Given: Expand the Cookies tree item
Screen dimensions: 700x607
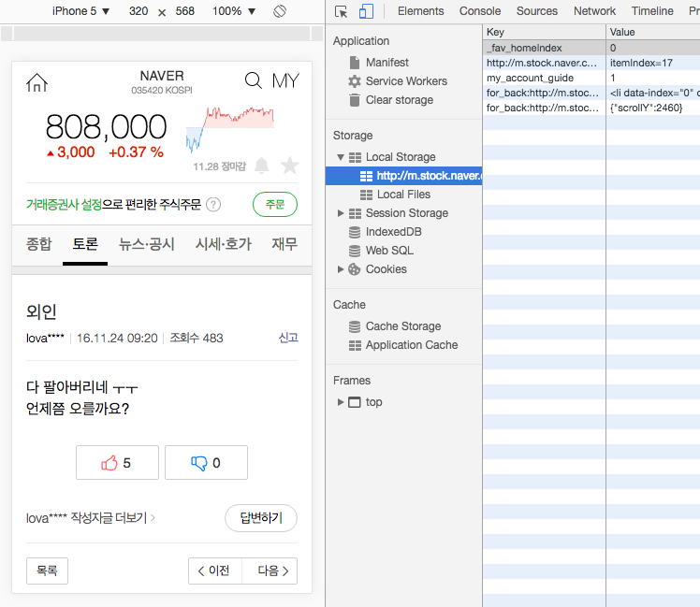Looking at the screenshot, I should [x=342, y=269].
